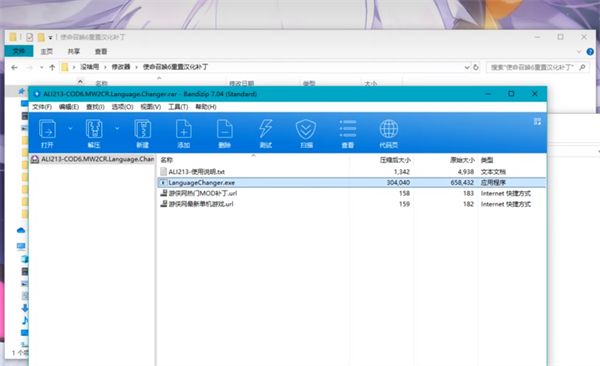This screenshot has width=600, height=366.
Task: Click the compressed size value 1,342
Action: (x=402, y=172)
